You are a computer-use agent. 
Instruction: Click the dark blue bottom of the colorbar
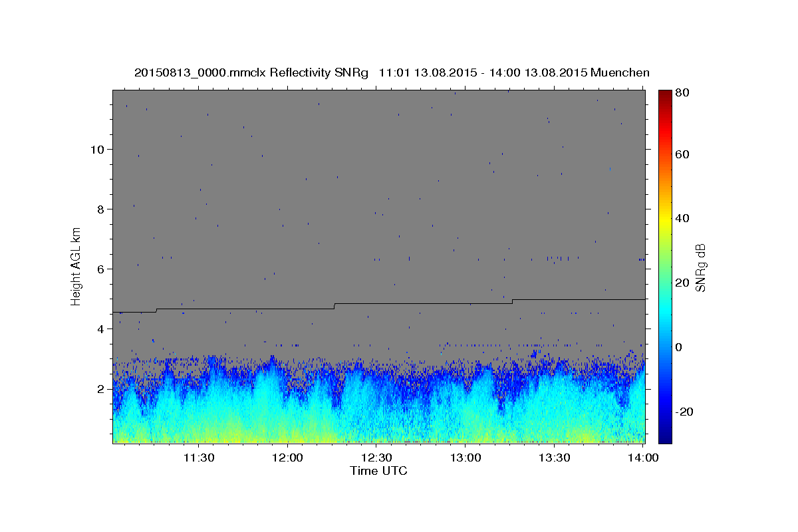click(x=664, y=438)
